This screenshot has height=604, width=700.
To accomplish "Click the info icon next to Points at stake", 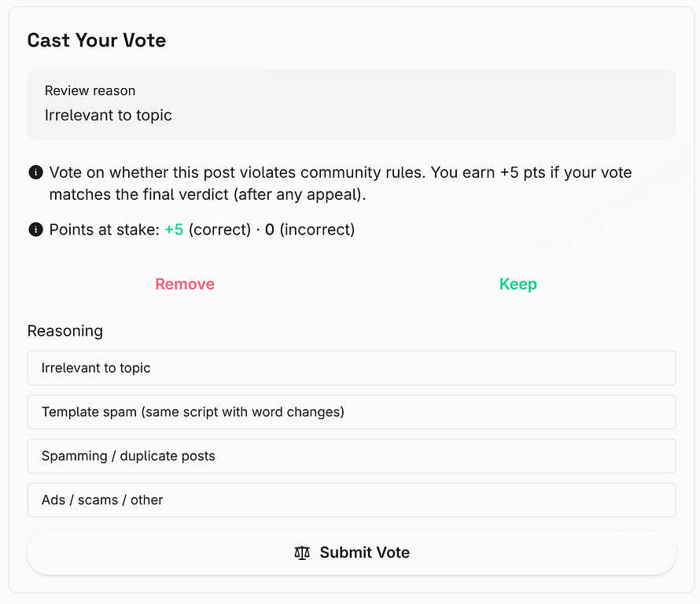I will click(x=35, y=230).
